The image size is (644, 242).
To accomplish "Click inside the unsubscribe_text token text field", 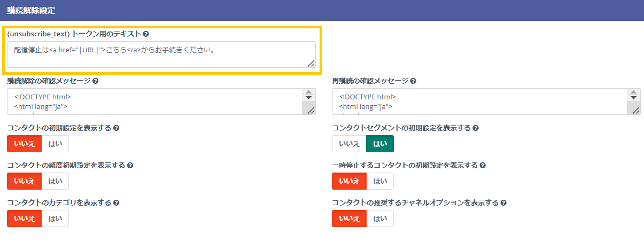I will point(160,54).
